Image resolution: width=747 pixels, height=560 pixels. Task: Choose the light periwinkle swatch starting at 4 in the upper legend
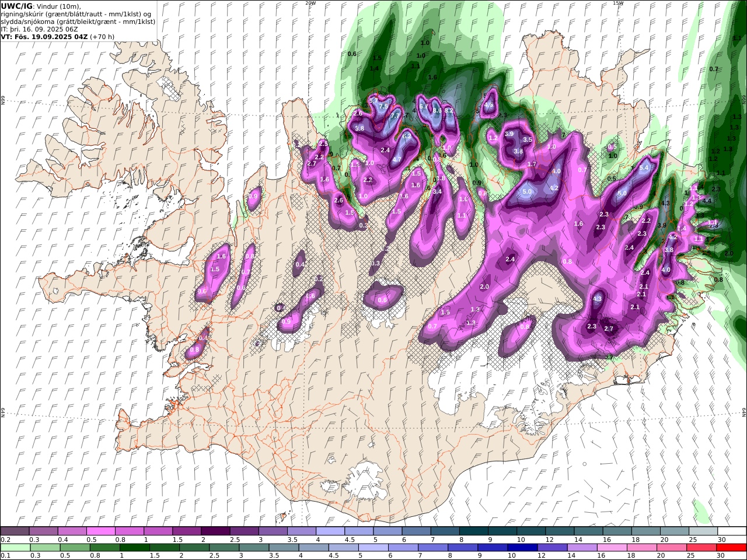(x=330, y=531)
